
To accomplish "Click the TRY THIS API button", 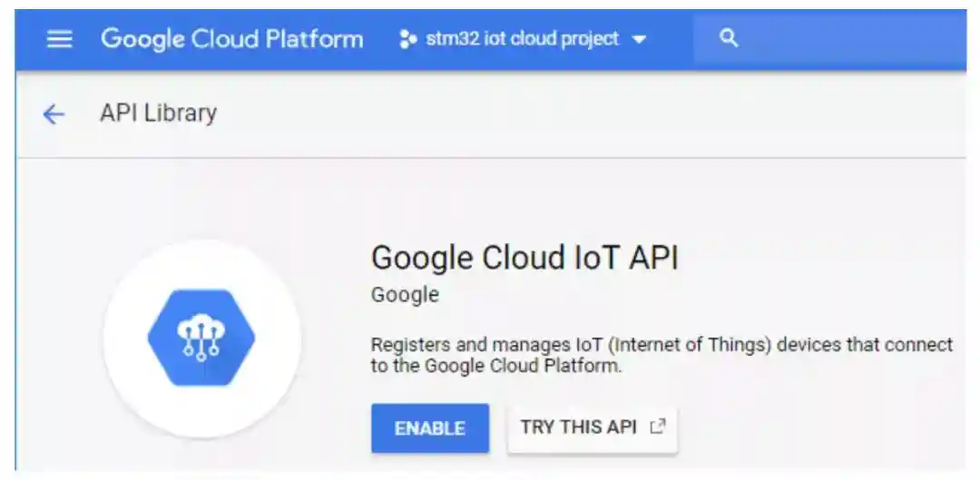I will pyautogui.click(x=578, y=427).
